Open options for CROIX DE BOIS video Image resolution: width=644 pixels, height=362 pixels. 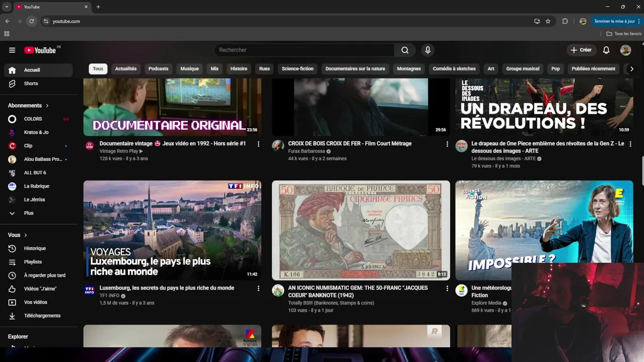tap(447, 144)
